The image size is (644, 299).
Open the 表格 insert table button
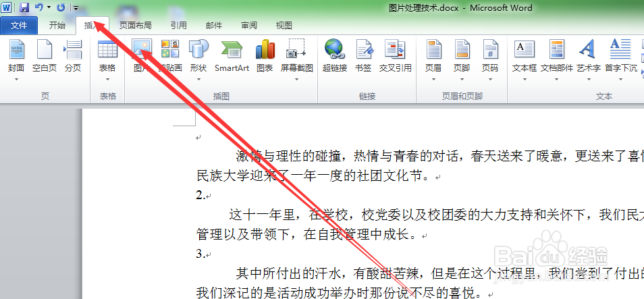coord(107,55)
